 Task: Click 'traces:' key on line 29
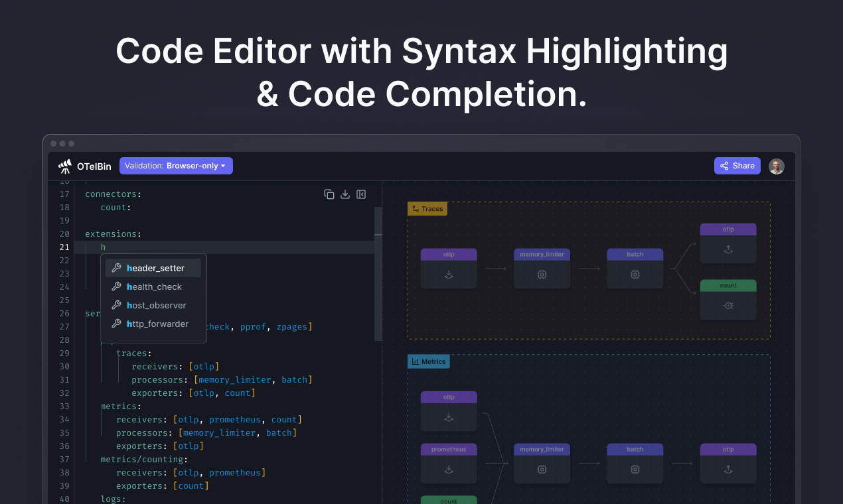[134, 353]
